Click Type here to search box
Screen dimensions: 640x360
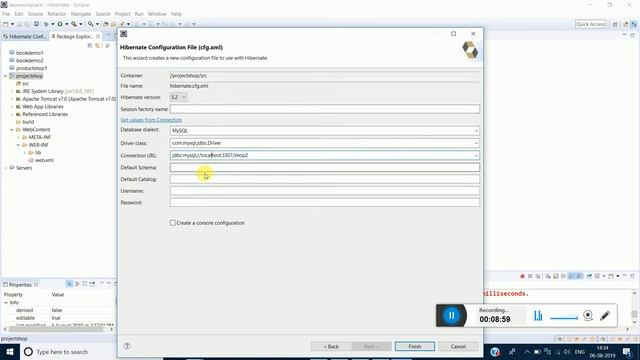(62, 351)
